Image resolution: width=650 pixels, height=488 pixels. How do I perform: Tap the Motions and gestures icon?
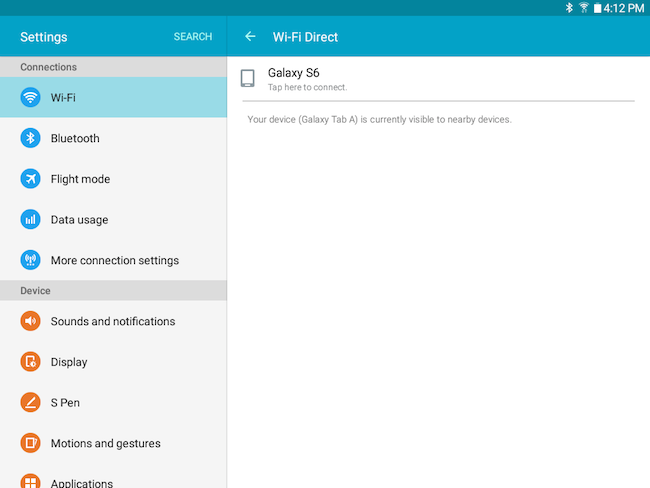pyautogui.click(x=30, y=443)
